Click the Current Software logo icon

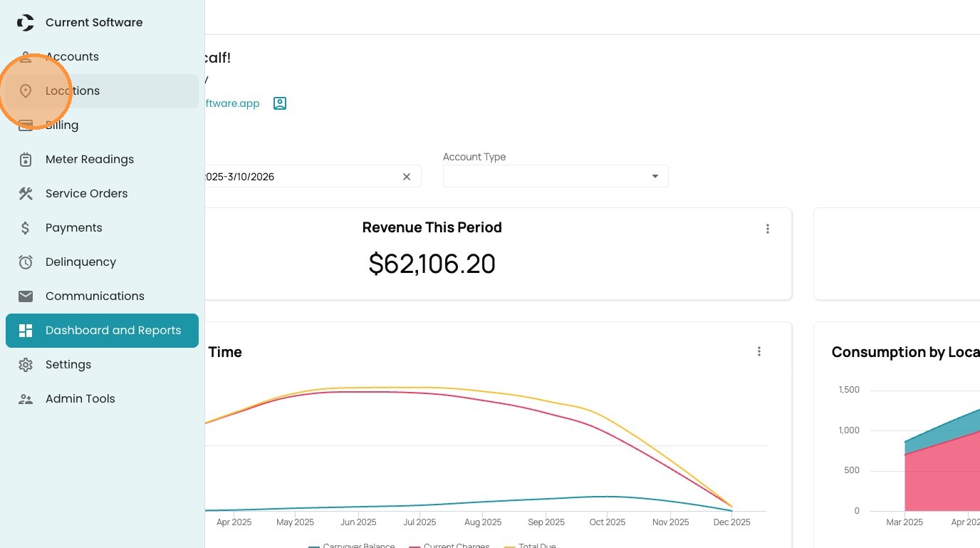click(26, 23)
